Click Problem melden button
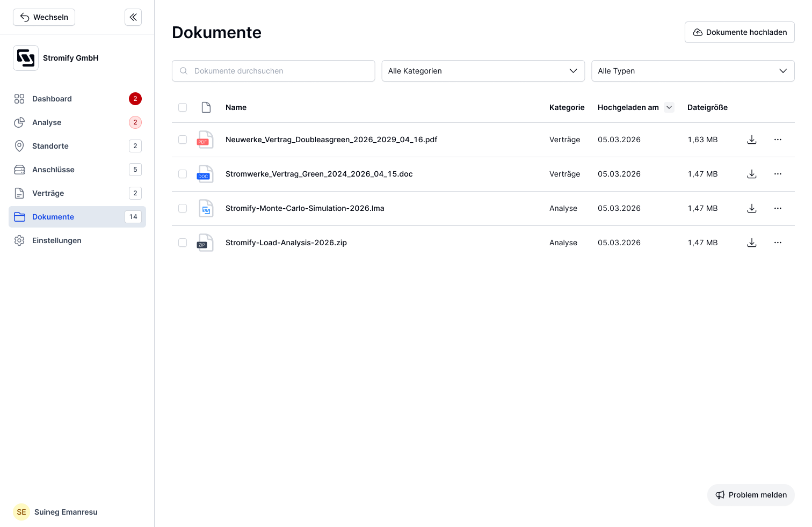Image resolution: width=812 pixels, height=527 pixels. pos(751,495)
